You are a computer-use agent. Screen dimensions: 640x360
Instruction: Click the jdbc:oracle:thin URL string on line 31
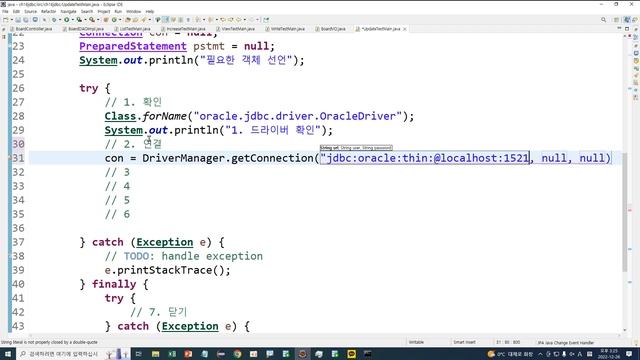[425, 158]
